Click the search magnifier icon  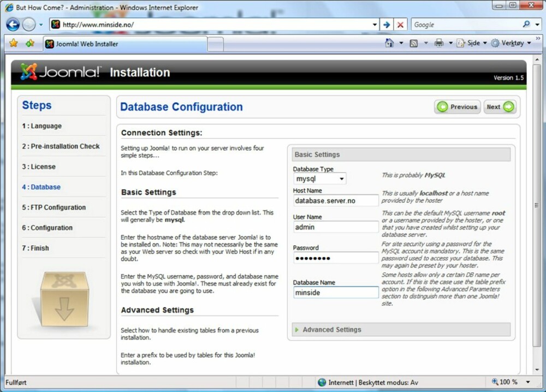pyautogui.click(x=526, y=25)
